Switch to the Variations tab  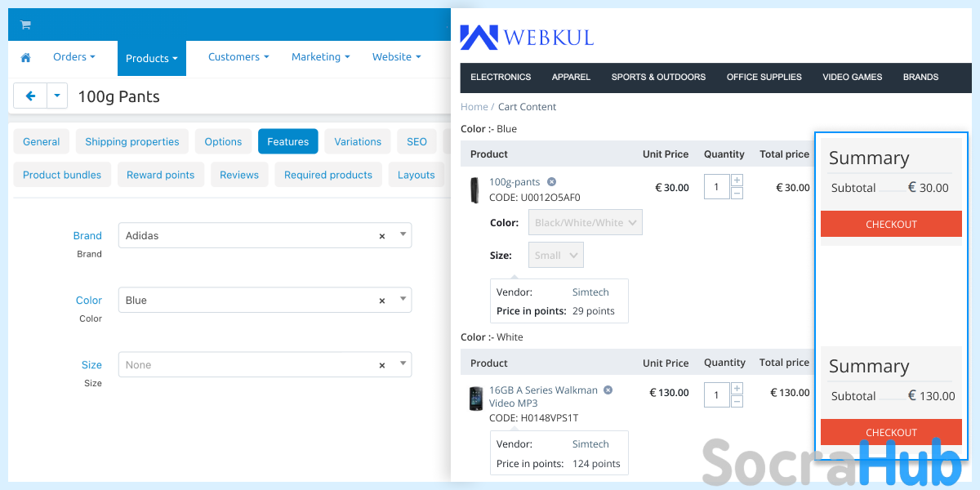pyautogui.click(x=358, y=141)
